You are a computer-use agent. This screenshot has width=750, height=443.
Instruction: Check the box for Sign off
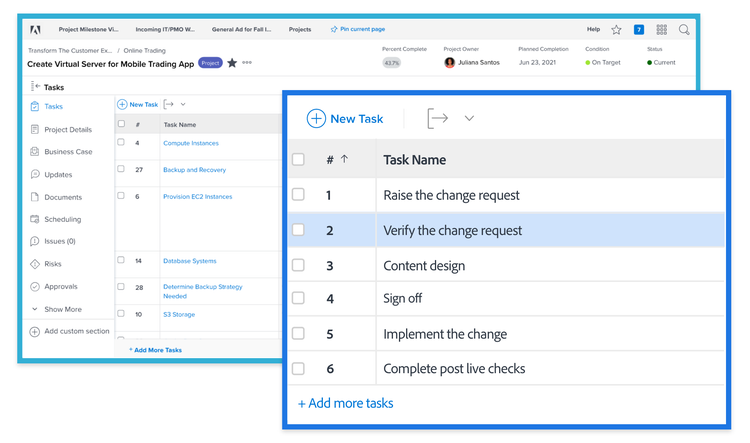[298, 298]
